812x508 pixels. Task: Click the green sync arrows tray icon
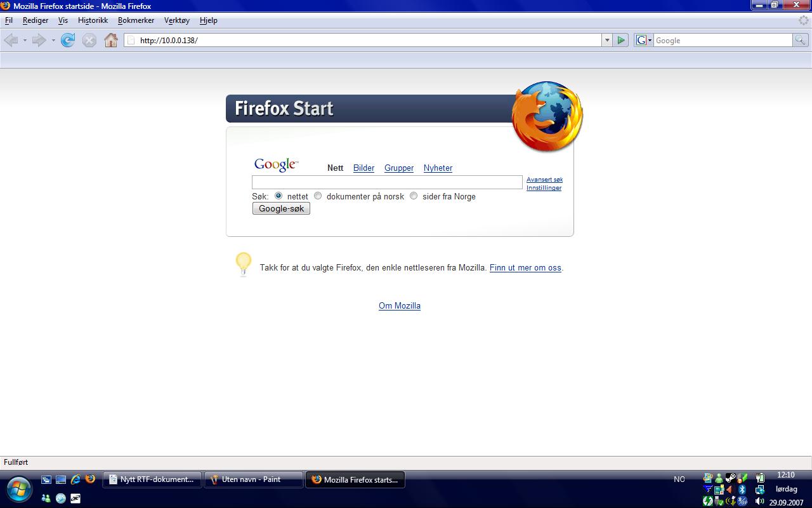click(708, 501)
